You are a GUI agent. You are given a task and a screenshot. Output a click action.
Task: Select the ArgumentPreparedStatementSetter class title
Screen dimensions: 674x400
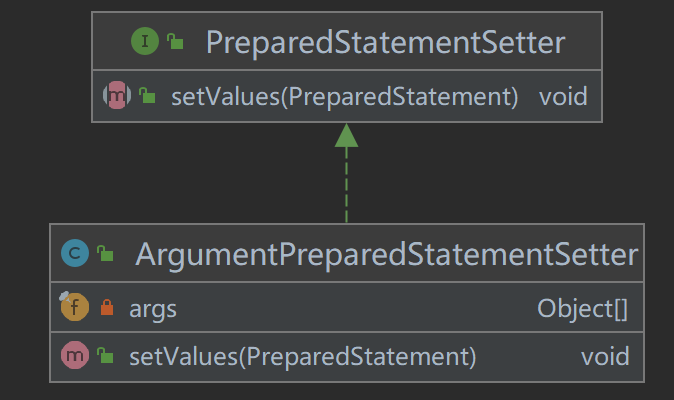(x=386, y=254)
